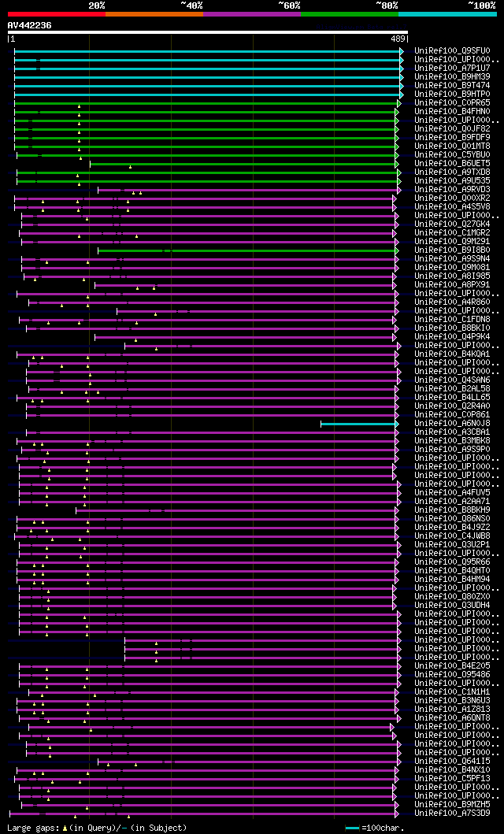504x834 pixels.
Task: Open the UniRef100_Q3U2P1 entry
Action: pos(453,544)
